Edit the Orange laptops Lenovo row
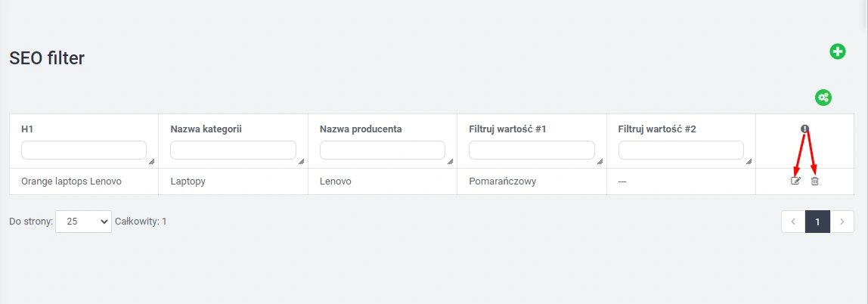Screen dimensions: 868x304 795,181
